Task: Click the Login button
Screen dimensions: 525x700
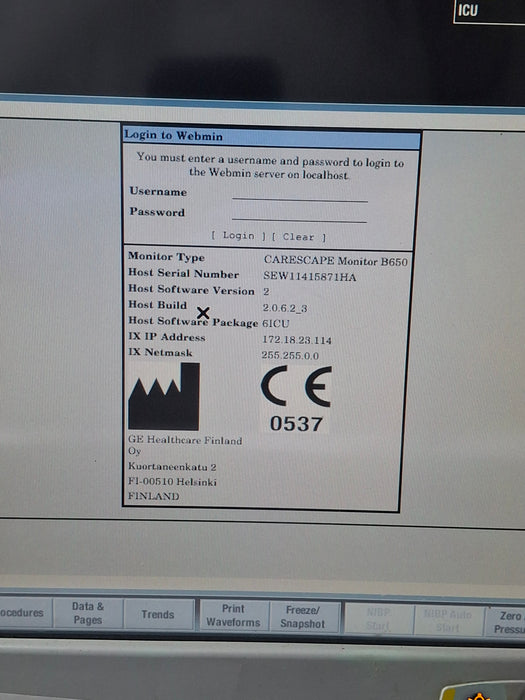Action: tap(238, 236)
